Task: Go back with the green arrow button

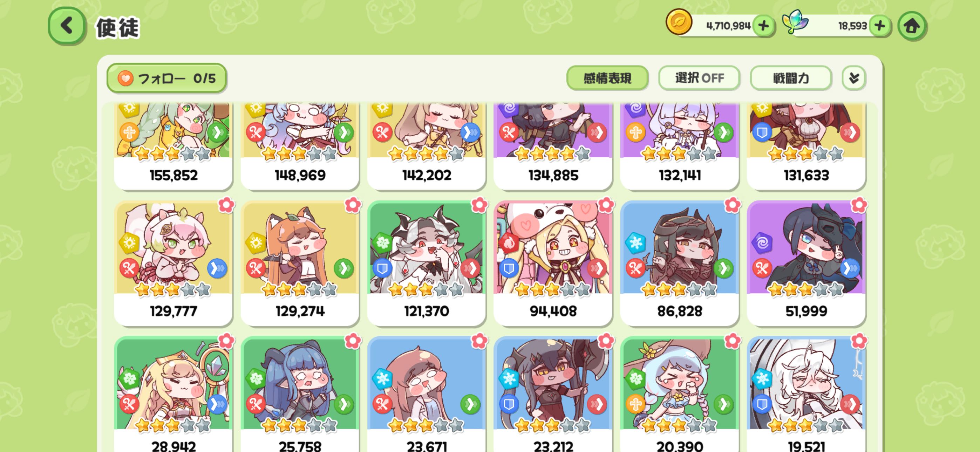Action: (x=67, y=26)
